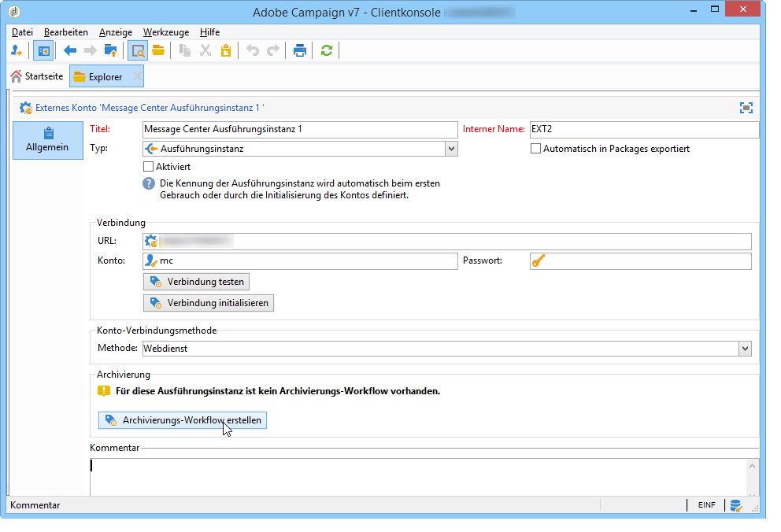The height and width of the screenshot is (532, 781).
Task: Go back with the blue left arrow
Action: point(70,50)
